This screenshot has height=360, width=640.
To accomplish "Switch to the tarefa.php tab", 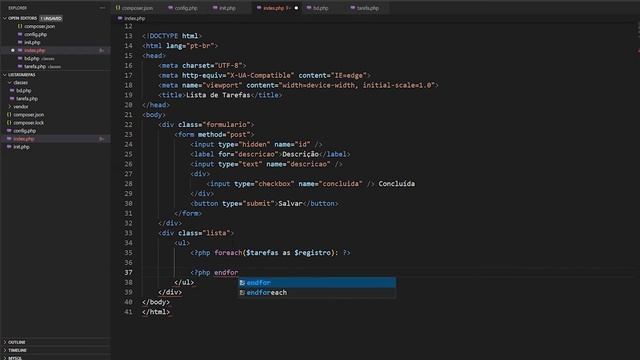I will (368, 8).
